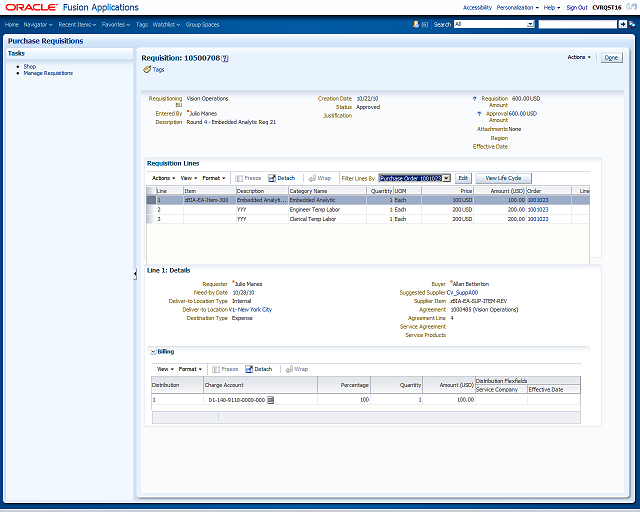The width and height of the screenshot is (640, 512).
Task: Click the View Life Cycle button
Action: pos(503,178)
